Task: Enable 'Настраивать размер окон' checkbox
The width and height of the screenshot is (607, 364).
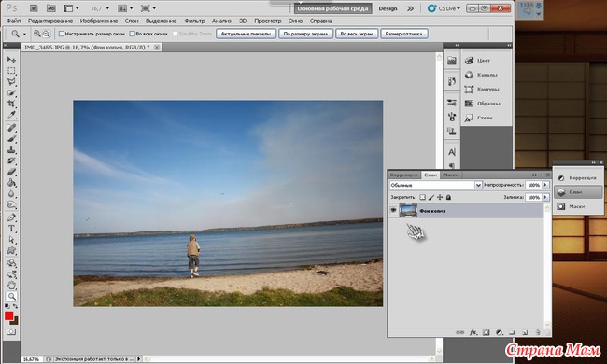Action: pos(61,34)
